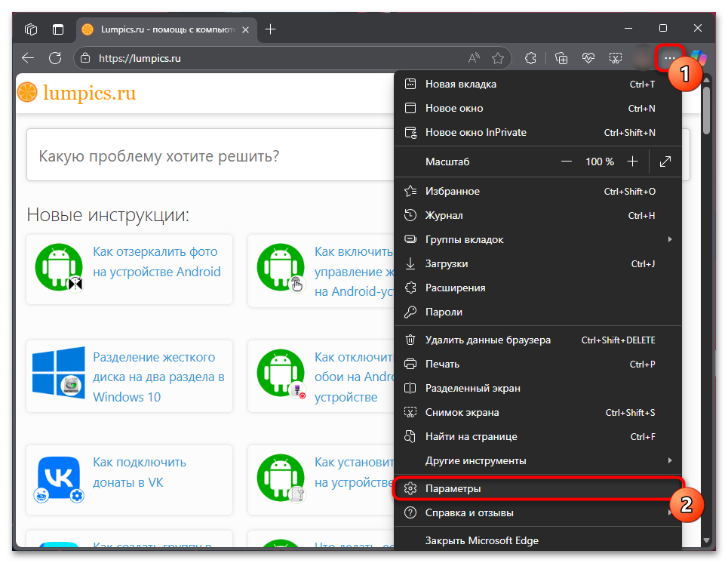Open the Settings and more ellipsis button
The width and height of the screenshot is (728, 563).
pyautogui.click(x=669, y=58)
